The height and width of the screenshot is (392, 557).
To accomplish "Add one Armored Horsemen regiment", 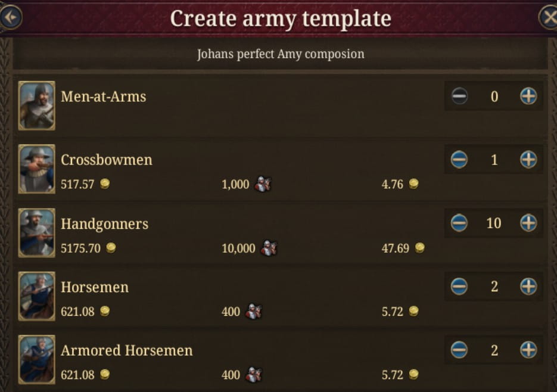I will 528,350.
